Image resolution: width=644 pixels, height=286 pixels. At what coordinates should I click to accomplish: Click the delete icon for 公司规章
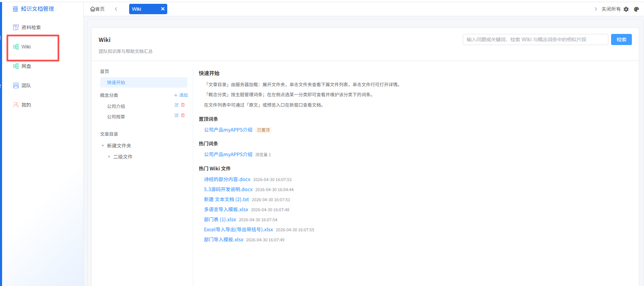coord(183,115)
